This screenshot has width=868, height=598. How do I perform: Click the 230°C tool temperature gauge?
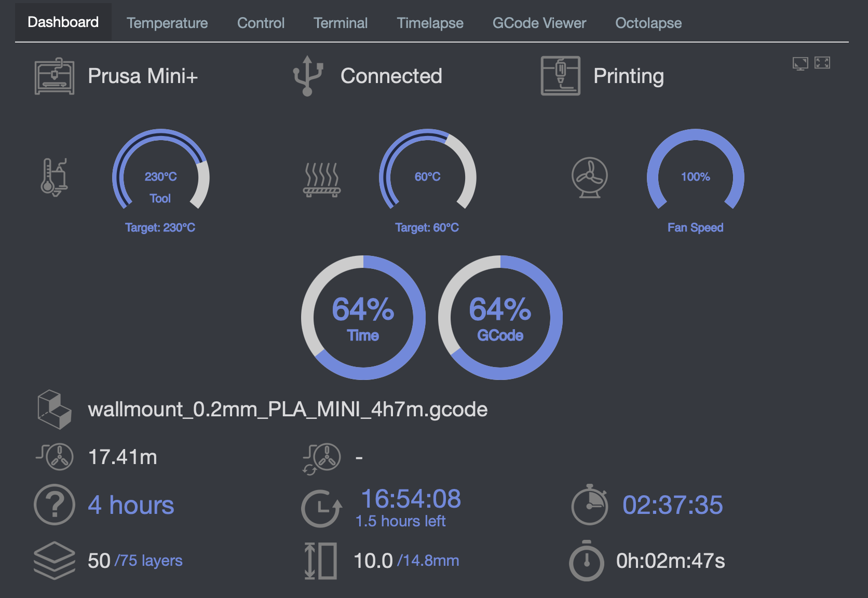(160, 177)
